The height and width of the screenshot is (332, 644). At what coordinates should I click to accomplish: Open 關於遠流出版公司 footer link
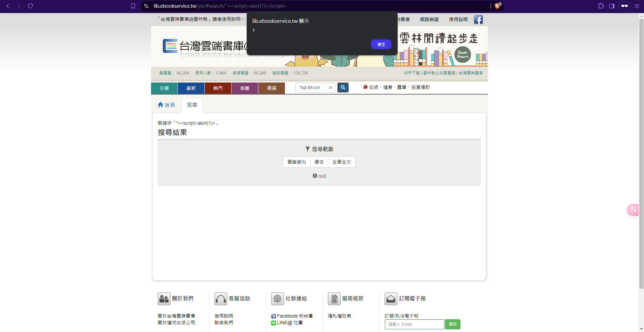[x=177, y=323]
